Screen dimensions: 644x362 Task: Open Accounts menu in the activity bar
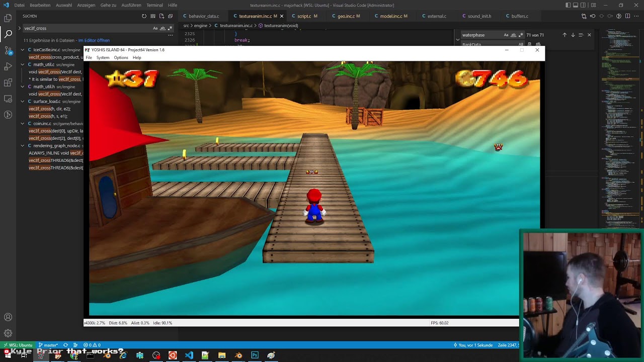[x=8, y=317]
